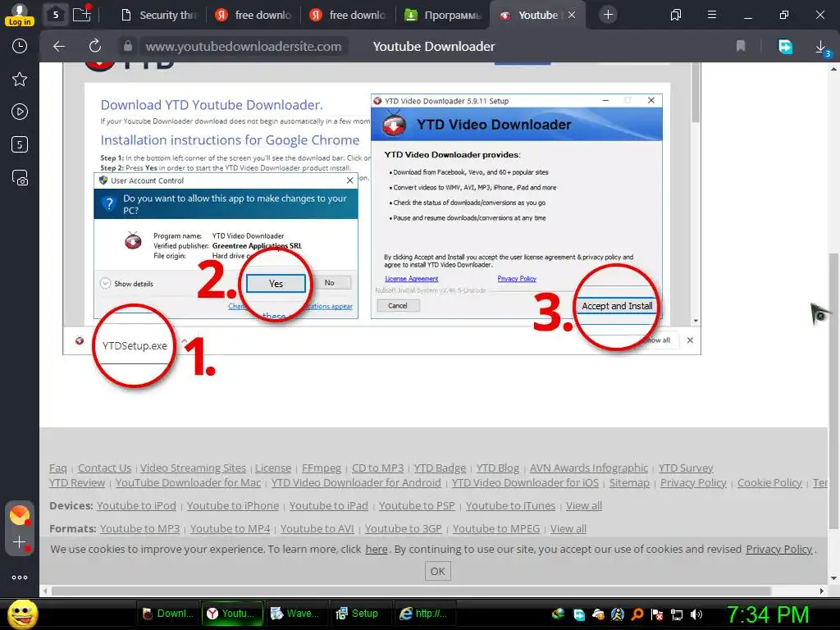The image size is (840, 630).
Task: Click YouTube Downloader for Mac link
Action: (188, 482)
